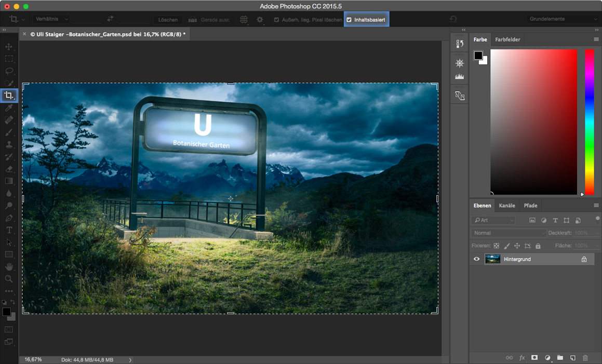Screen dimensions: 602x364
Task: Open the Art layer filter dropdown
Action: tap(493, 220)
